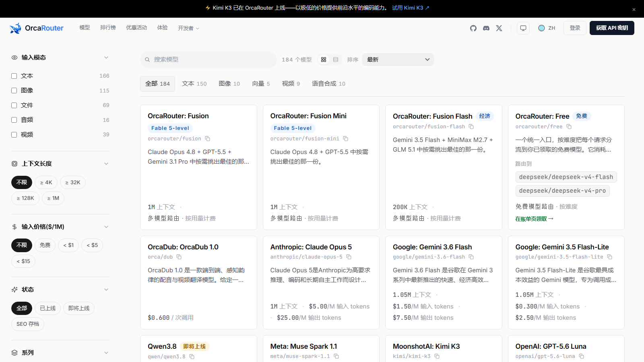Image resolution: width=644 pixels, height=362 pixels.
Task: Open the 排行榜 navigation item
Action: pyautogui.click(x=108, y=28)
